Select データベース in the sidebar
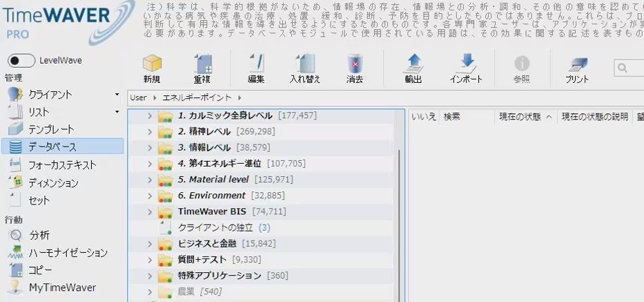Screen dimensions: 644x302 (x=62, y=147)
